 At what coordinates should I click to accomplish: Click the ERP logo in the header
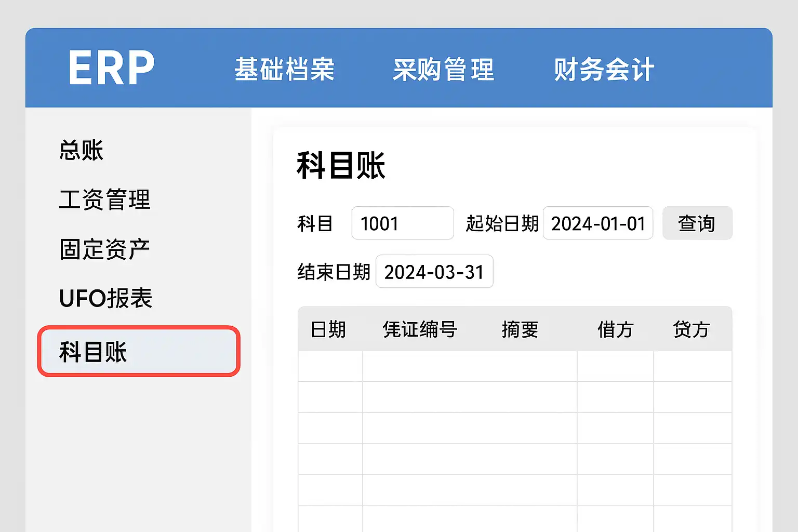pos(111,68)
